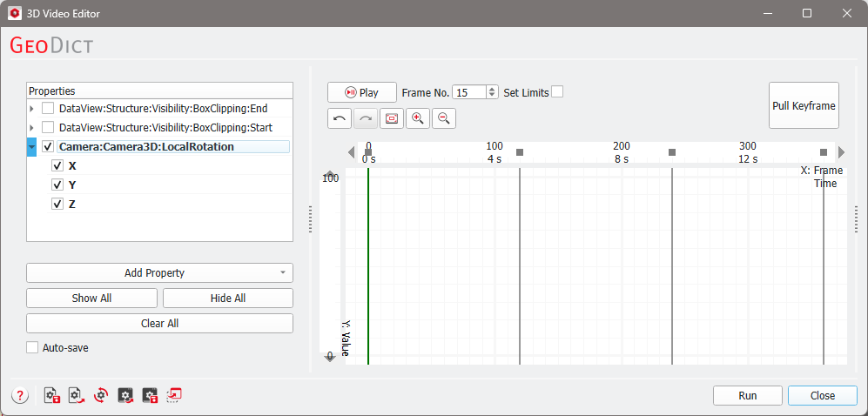Enable the Set Limits checkbox
Image resolution: width=868 pixels, height=416 pixels.
[557, 92]
